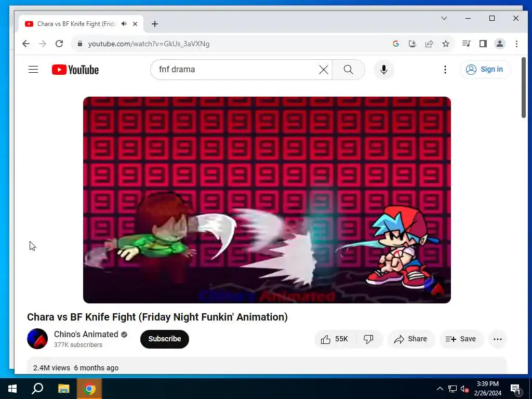Click the video player to pause

[267, 200]
